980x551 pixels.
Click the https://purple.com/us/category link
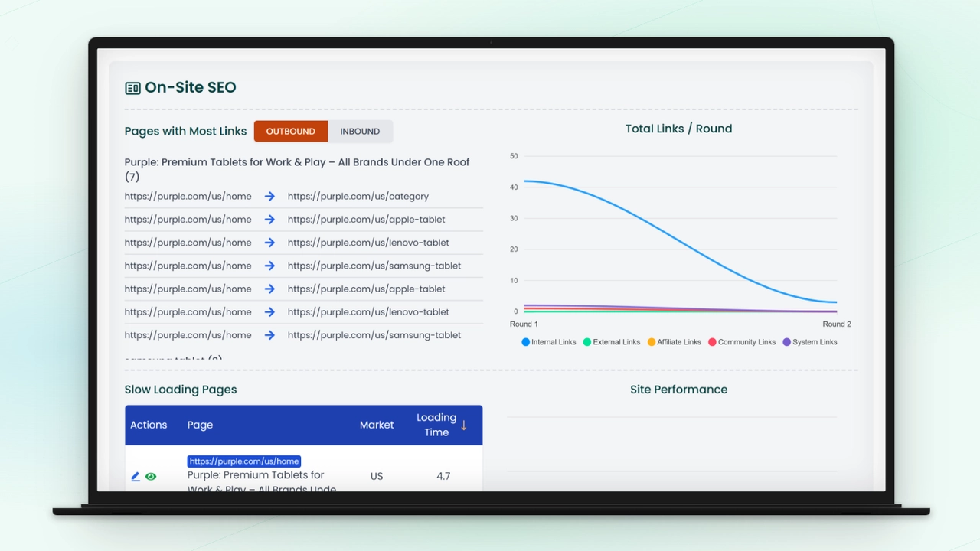click(x=358, y=196)
